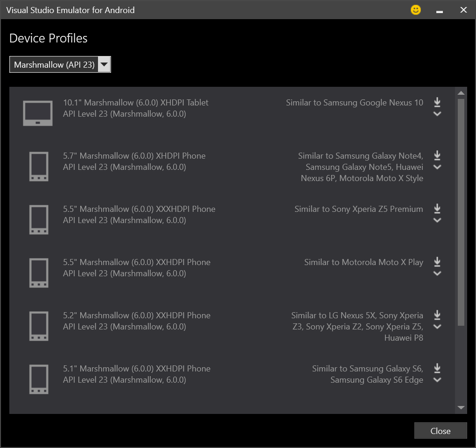
Task: Download the 10.1" XHDPI Tablet profile
Action: [x=437, y=102]
